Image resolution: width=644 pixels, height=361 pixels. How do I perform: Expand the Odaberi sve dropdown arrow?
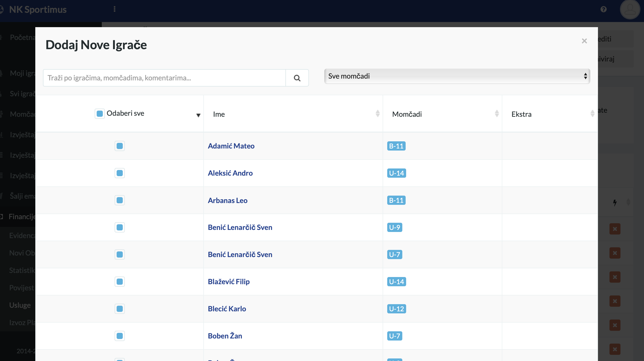click(x=198, y=115)
